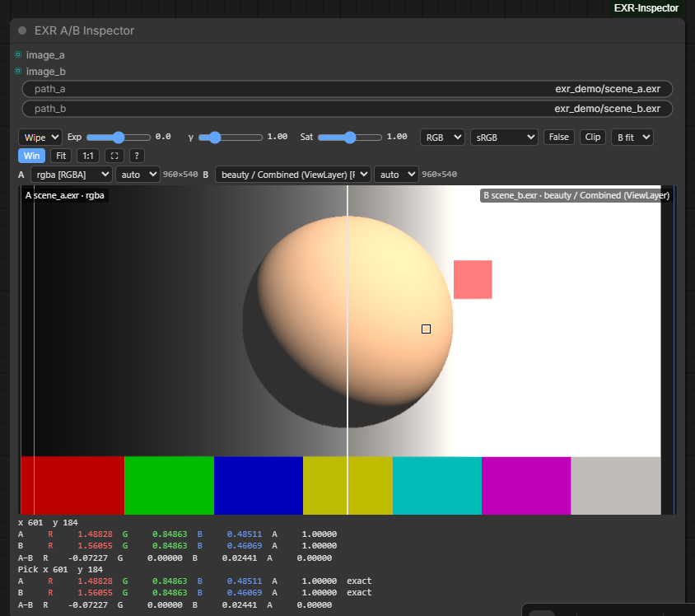Image resolution: width=695 pixels, height=616 pixels.
Task: Click the image_b input connector
Action: (x=18, y=71)
